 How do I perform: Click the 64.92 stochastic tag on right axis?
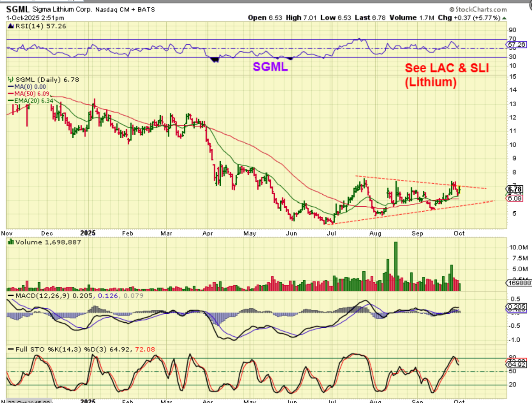click(x=515, y=365)
